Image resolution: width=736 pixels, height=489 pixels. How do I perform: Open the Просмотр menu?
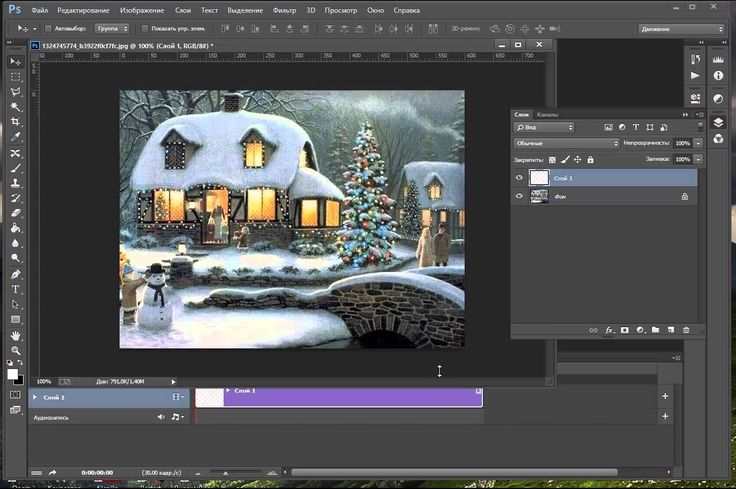(341, 10)
